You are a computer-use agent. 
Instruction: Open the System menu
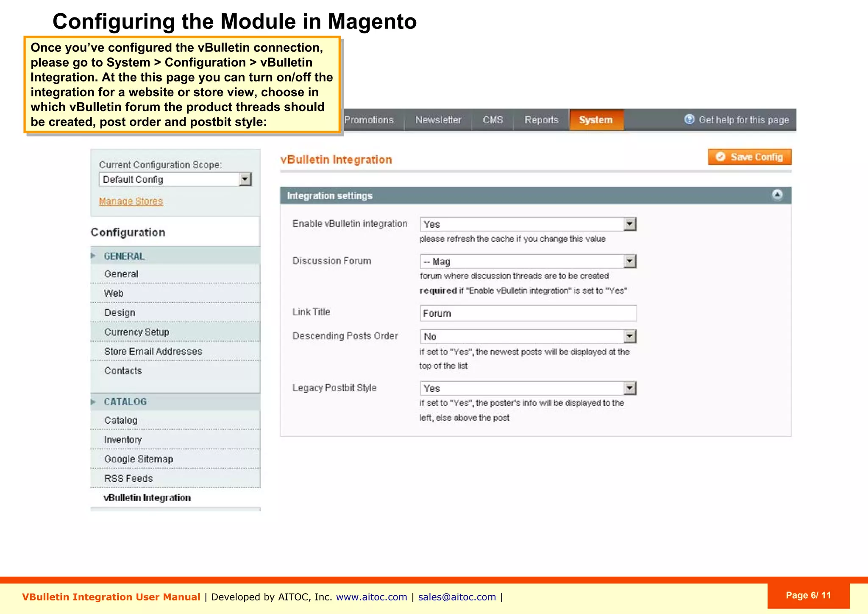(x=596, y=120)
